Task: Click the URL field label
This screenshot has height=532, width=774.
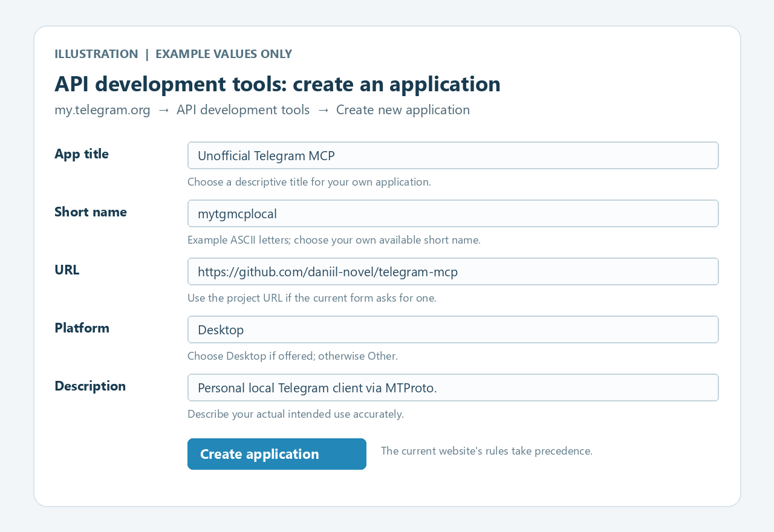Action: click(67, 270)
